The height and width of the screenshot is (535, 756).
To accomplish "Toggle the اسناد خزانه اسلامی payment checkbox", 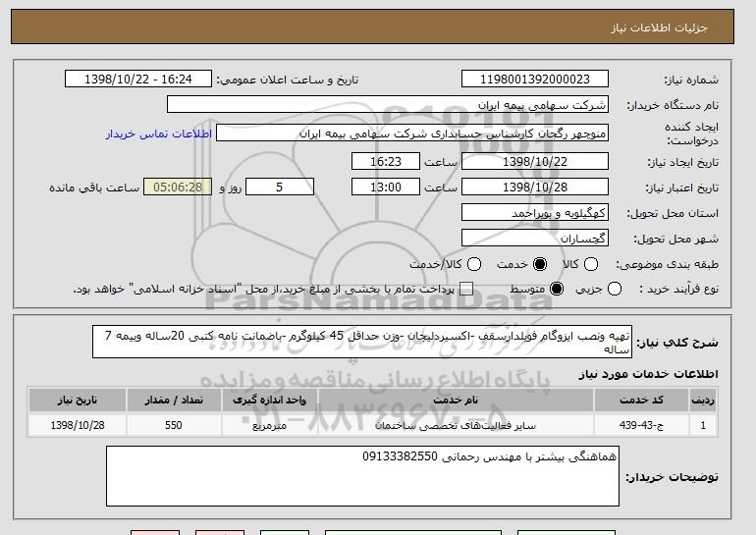I will tap(466, 290).
